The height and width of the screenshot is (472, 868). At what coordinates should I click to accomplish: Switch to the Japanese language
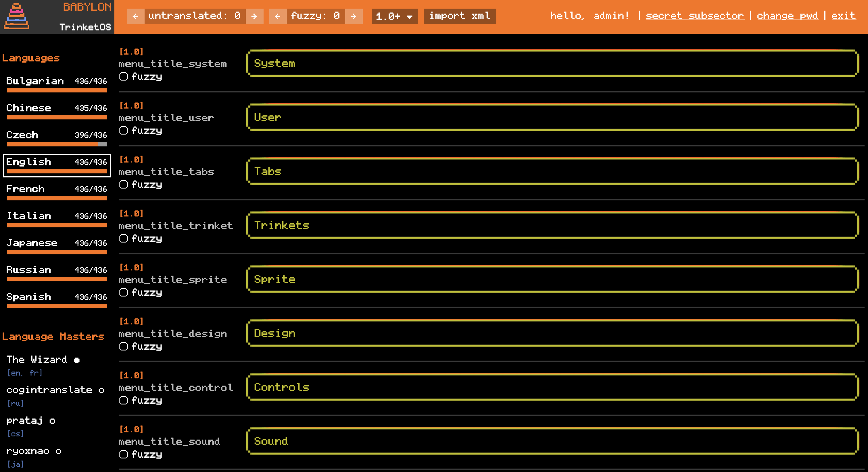pyautogui.click(x=32, y=243)
